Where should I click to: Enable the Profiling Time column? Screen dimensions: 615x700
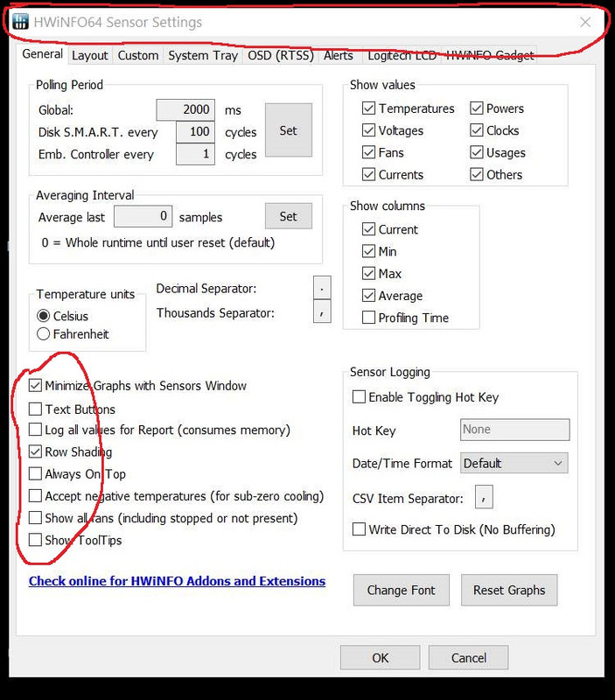coord(368,318)
